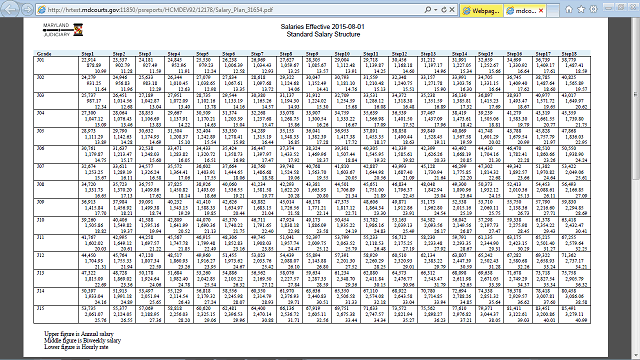The height and width of the screenshot is (360, 640).
Task: Open a new tab with the blank tab button
Action: (x=553, y=11)
